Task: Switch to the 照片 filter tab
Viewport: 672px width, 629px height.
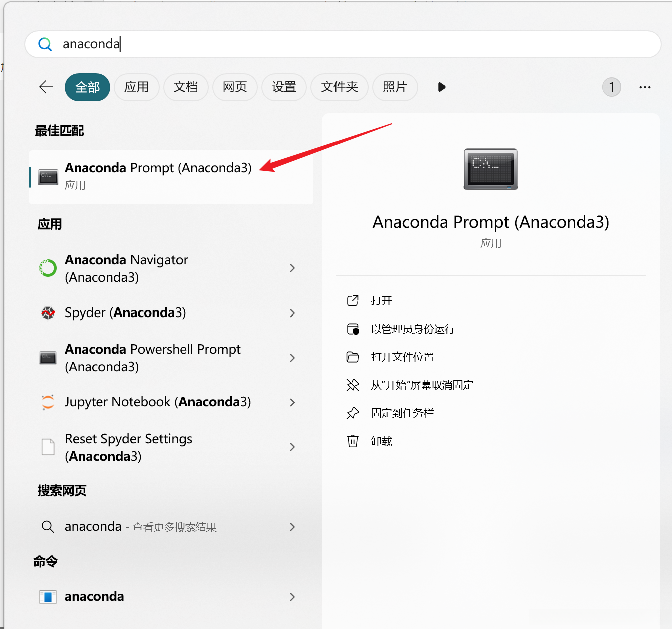Action: tap(395, 87)
